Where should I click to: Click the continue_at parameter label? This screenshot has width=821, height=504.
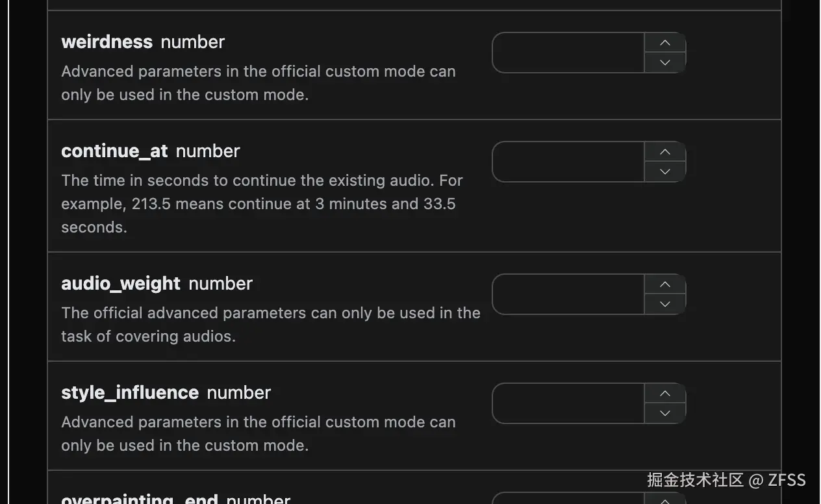click(x=114, y=151)
